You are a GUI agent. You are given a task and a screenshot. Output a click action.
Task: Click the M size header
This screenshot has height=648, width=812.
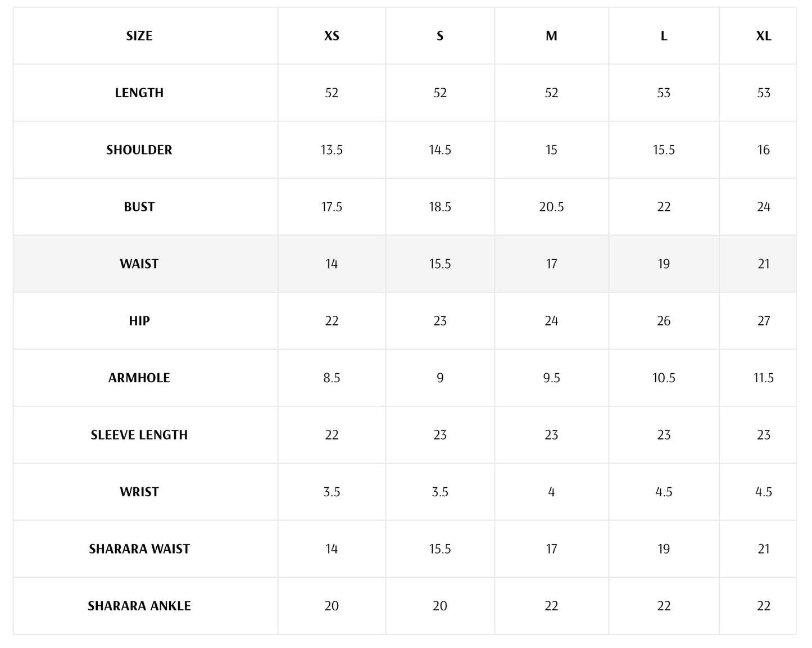point(551,36)
